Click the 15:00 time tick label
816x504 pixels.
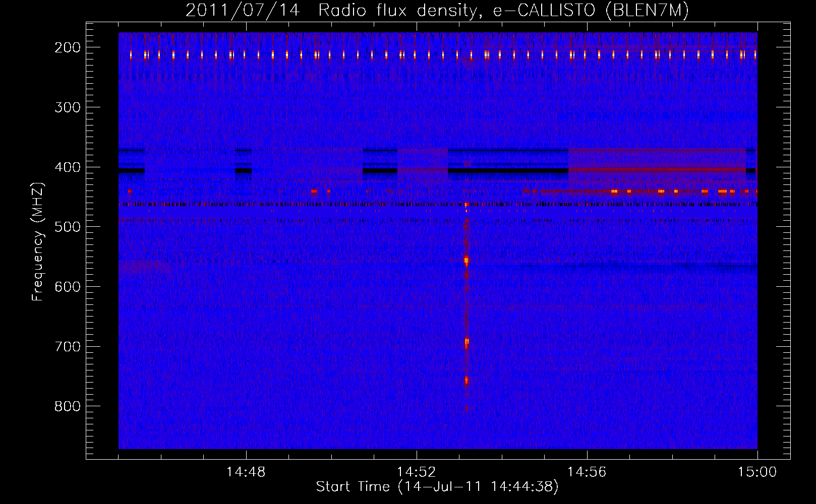(x=757, y=472)
